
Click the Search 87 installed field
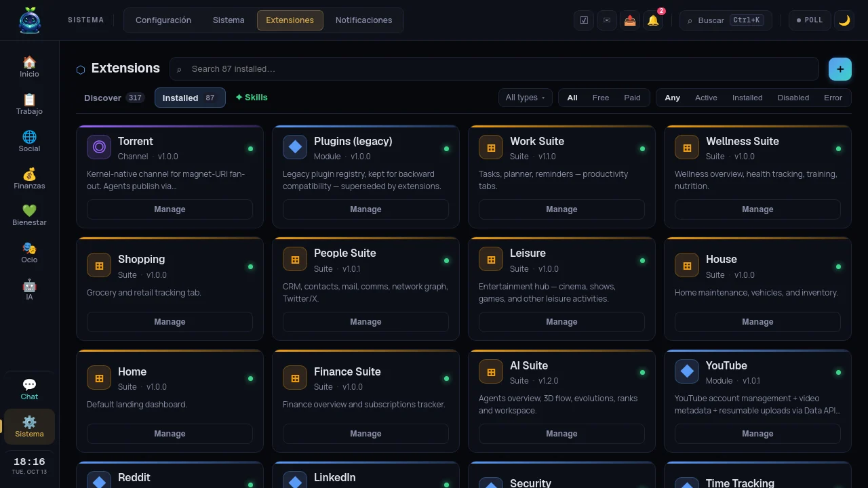[494, 69]
